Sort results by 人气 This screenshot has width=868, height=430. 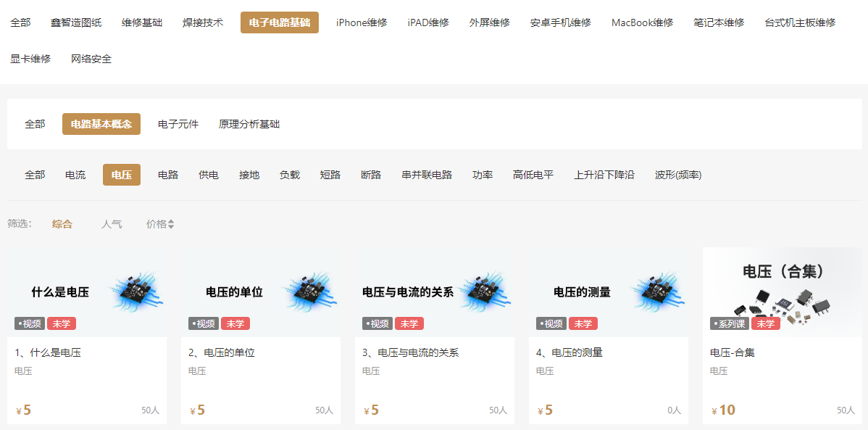click(112, 225)
